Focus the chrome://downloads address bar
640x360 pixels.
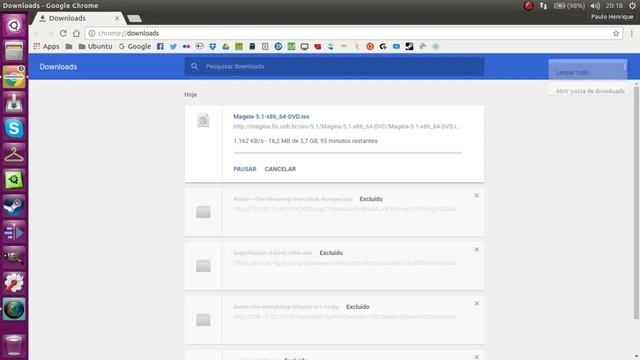pyautogui.click(x=351, y=33)
